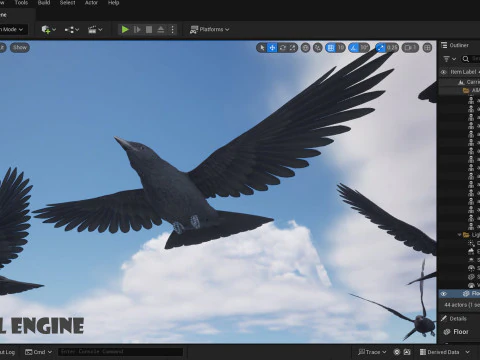Collapse the Lighting folder in Outliner

point(459,235)
